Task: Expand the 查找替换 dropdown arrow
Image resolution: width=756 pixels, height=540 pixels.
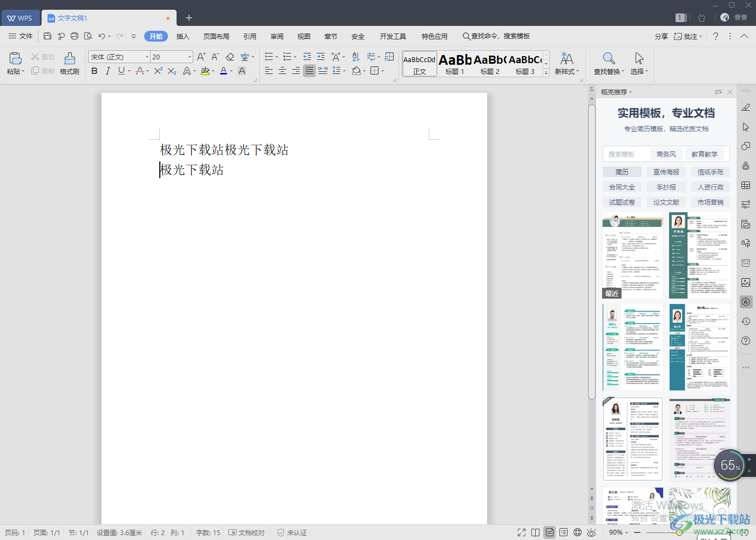Action: pyautogui.click(x=623, y=71)
